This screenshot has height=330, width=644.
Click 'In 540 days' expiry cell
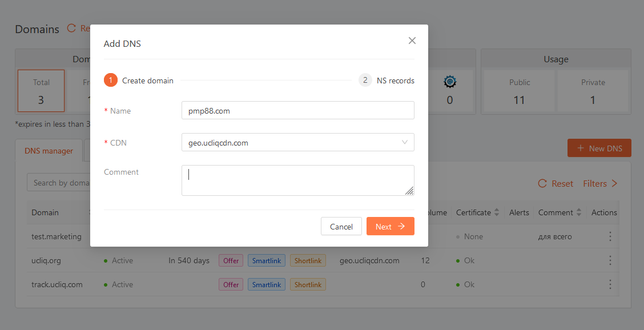pos(189,260)
